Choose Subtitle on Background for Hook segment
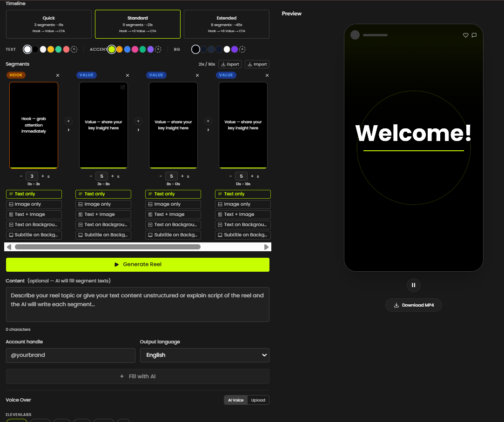 [34, 235]
